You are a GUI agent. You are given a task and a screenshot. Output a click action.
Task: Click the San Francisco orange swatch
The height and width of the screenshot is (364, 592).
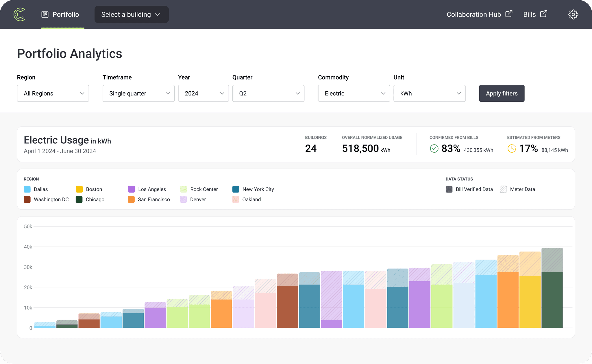[x=131, y=199]
